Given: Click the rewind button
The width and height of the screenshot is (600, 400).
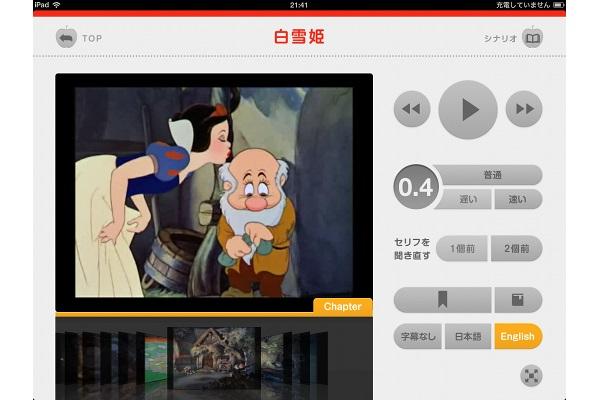Looking at the screenshot, I should (412, 109).
